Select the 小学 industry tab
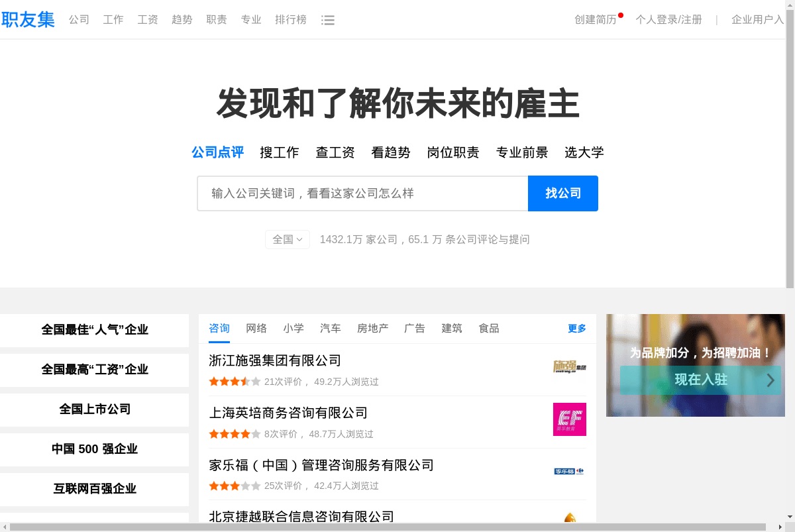Image resolution: width=795 pixels, height=532 pixels. point(293,329)
